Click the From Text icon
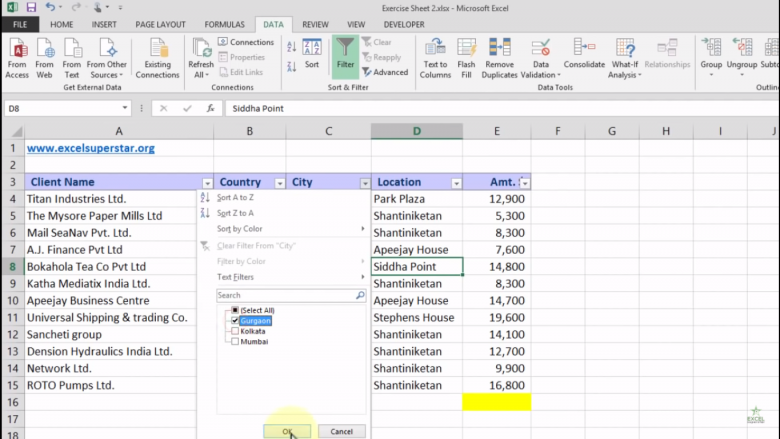The width and height of the screenshot is (780, 439). point(72,58)
